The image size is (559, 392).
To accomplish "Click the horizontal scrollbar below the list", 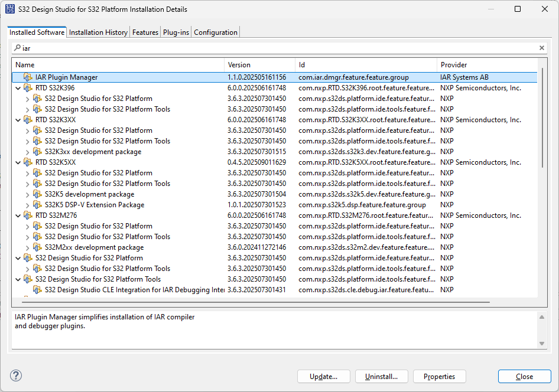I will 255,302.
